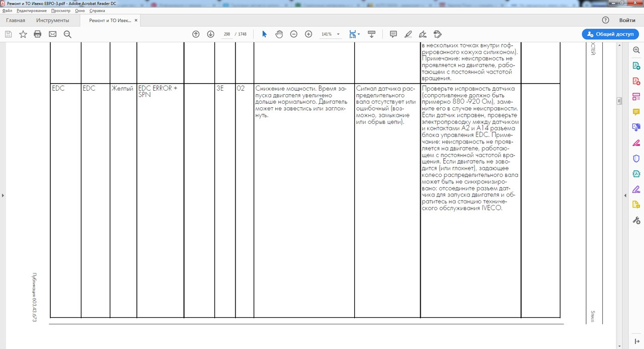The height and width of the screenshot is (349, 644).
Task: Add the document to starred bookmarks
Action: (x=23, y=34)
